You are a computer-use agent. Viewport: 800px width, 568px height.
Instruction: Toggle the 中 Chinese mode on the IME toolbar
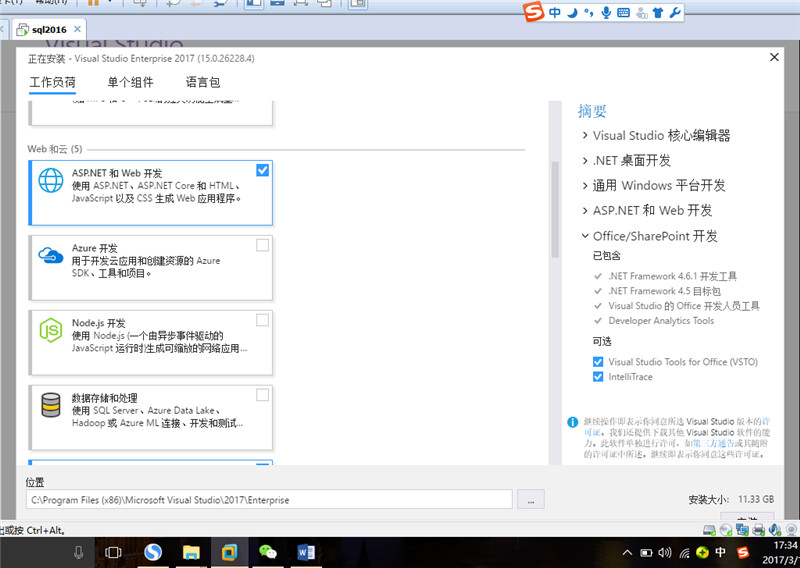pyautogui.click(x=555, y=12)
